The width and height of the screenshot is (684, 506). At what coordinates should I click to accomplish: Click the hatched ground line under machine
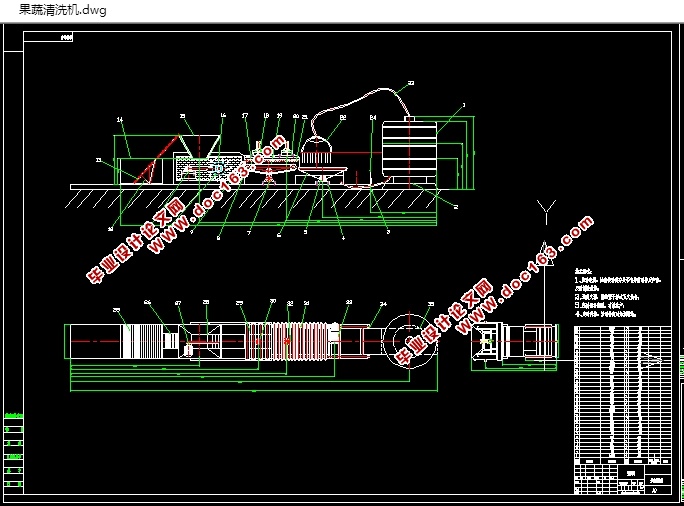tap(253, 196)
